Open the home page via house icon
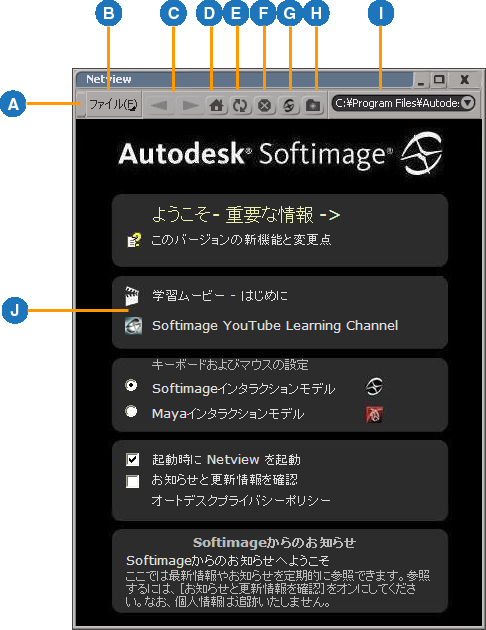This screenshot has height=630, width=486. click(217, 106)
